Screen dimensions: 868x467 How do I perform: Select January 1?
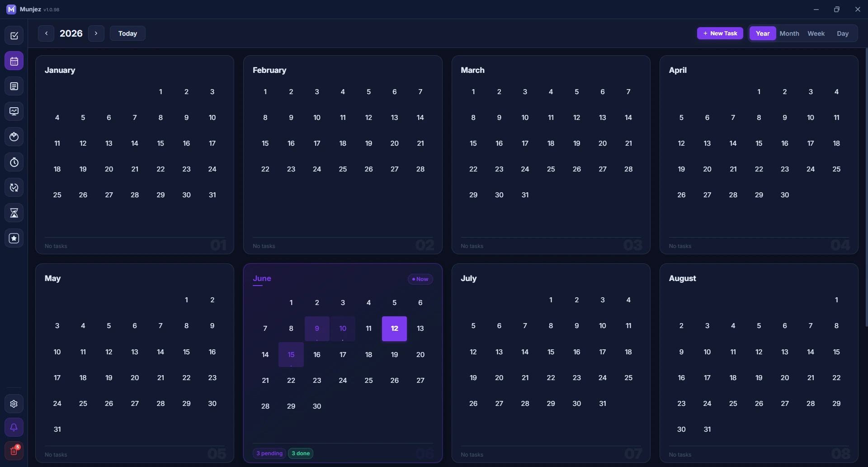coord(160,92)
